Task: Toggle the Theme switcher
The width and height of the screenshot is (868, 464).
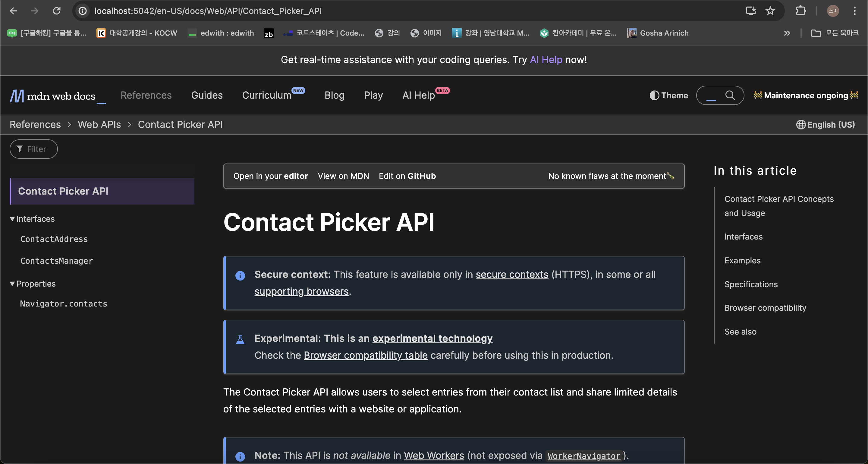Action: click(668, 95)
